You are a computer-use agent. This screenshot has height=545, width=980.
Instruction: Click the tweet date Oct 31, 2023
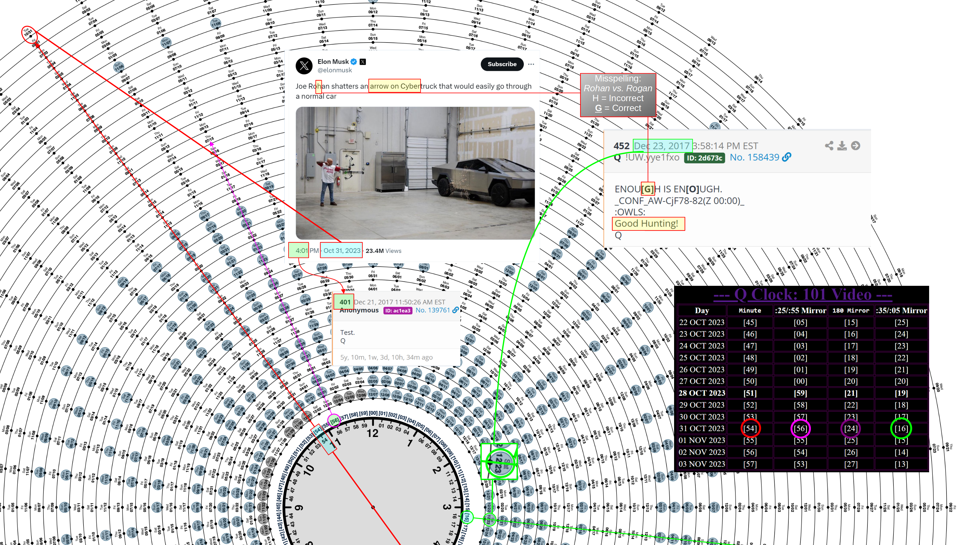pos(342,251)
